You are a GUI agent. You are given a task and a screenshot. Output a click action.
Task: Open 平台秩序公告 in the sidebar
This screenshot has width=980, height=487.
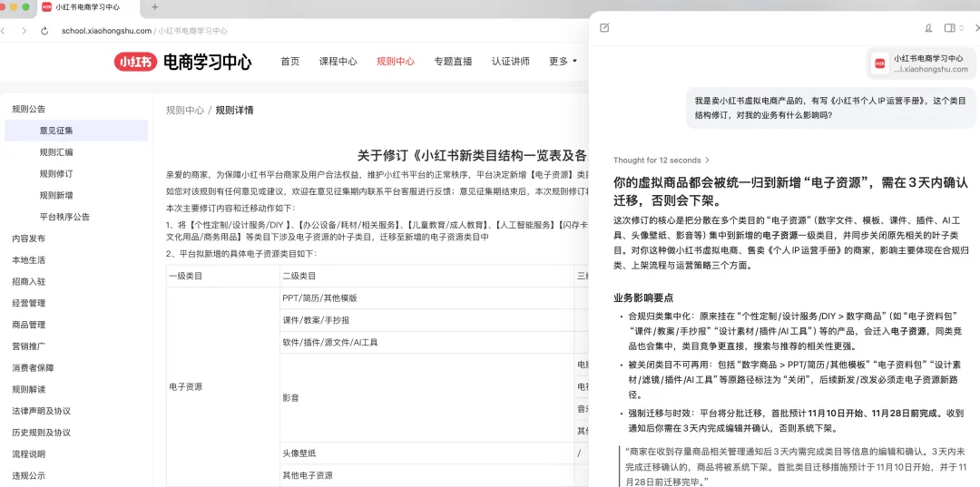64,217
